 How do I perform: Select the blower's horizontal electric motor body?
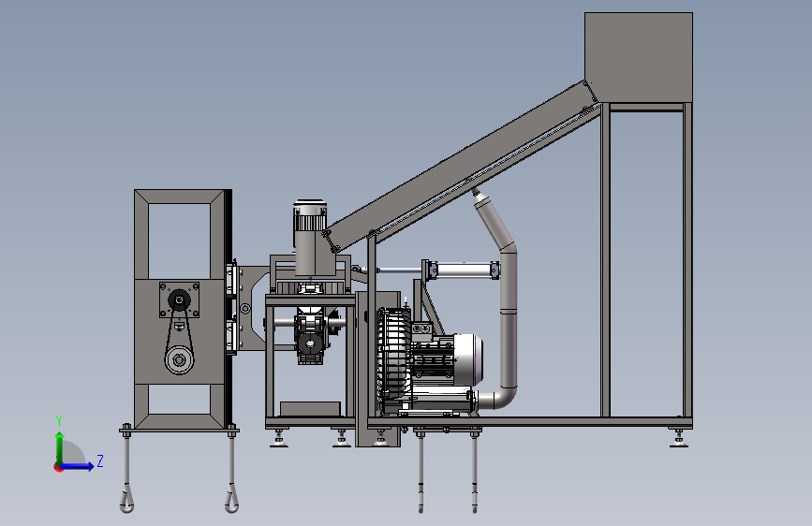pos(450,359)
